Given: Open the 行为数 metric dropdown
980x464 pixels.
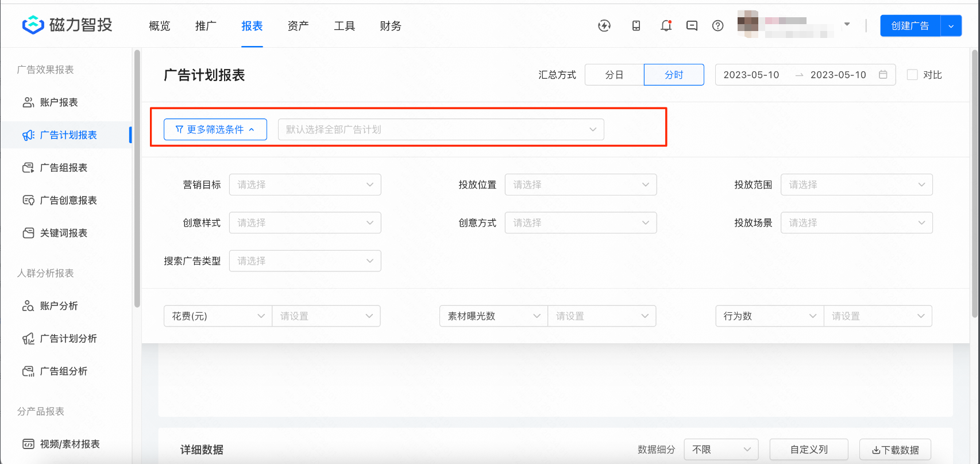Looking at the screenshot, I should pos(769,316).
